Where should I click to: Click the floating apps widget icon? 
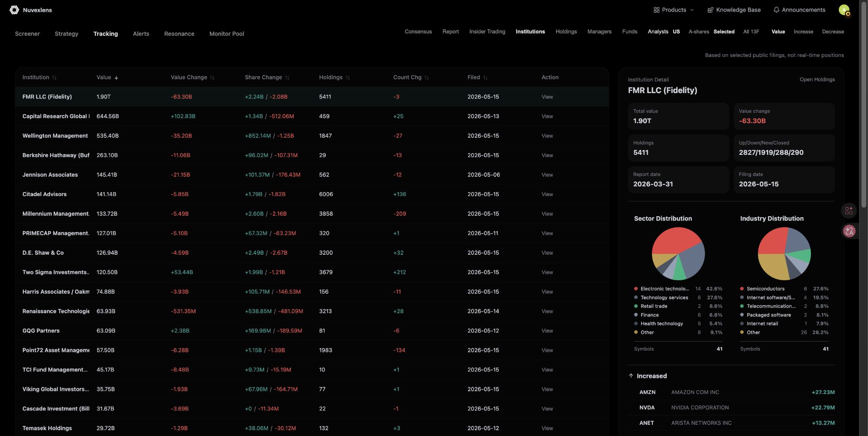tap(849, 210)
